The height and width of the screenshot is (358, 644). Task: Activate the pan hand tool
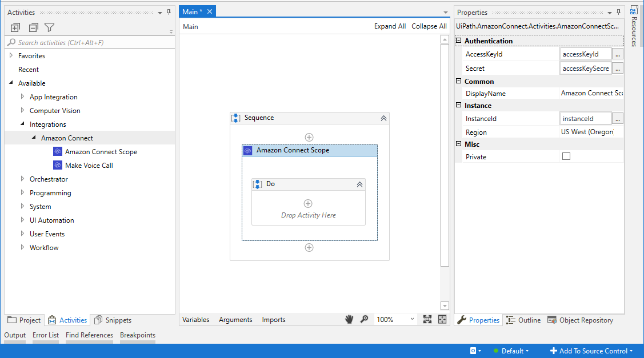tap(349, 319)
